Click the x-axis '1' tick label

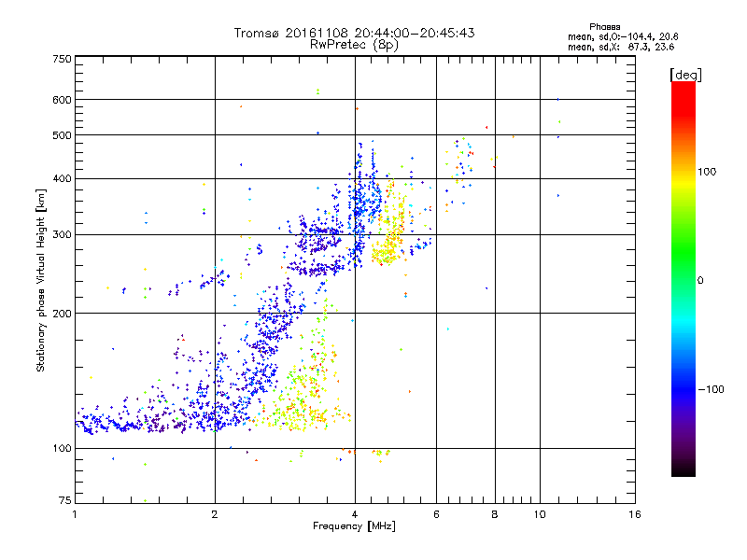click(x=75, y=514)
